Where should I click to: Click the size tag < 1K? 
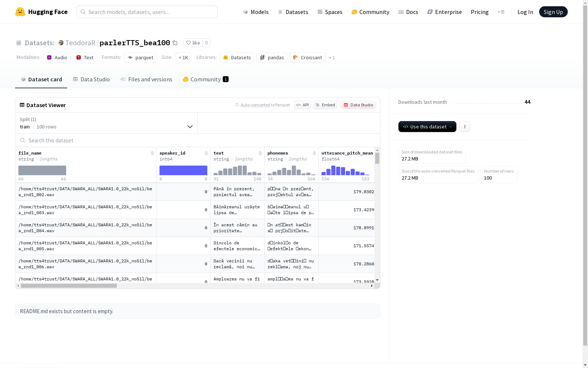[183, 57]
